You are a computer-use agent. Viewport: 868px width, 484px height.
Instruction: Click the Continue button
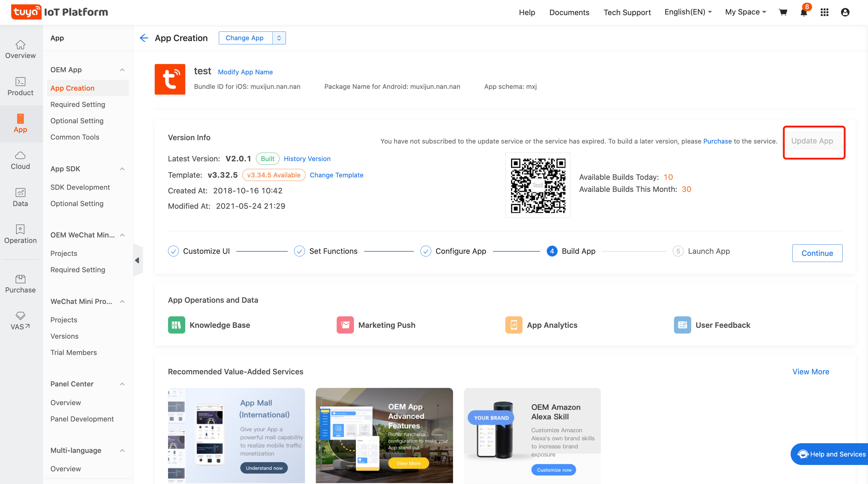[x=817, y=253]
